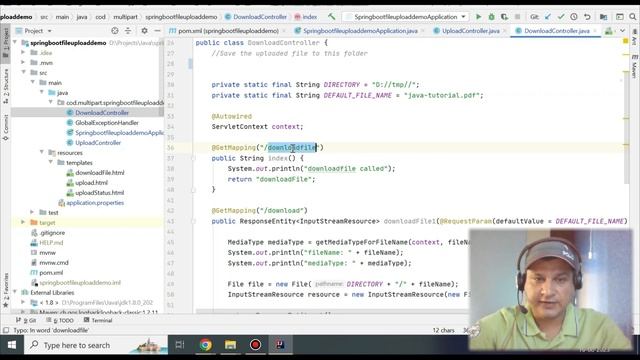Click warning indicator at editor top right
The image size is (640, 360).
click(x=625, y=41)
